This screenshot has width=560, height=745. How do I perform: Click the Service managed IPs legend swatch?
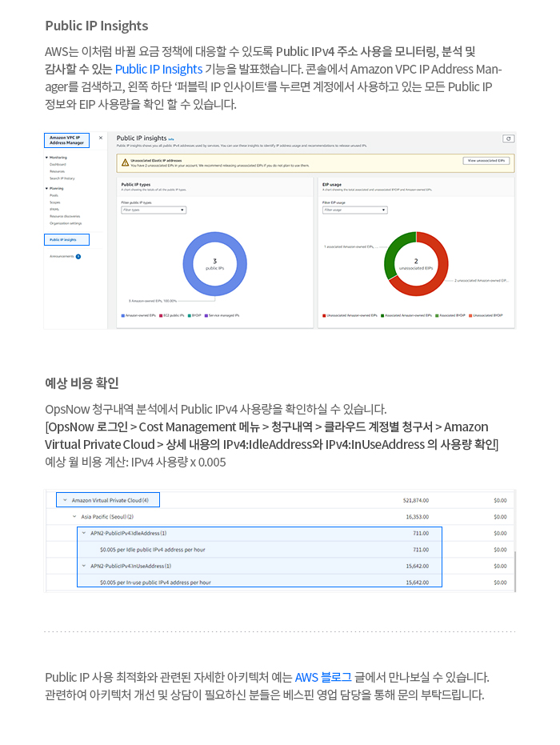pyautogui.click(x=206, y=315)
